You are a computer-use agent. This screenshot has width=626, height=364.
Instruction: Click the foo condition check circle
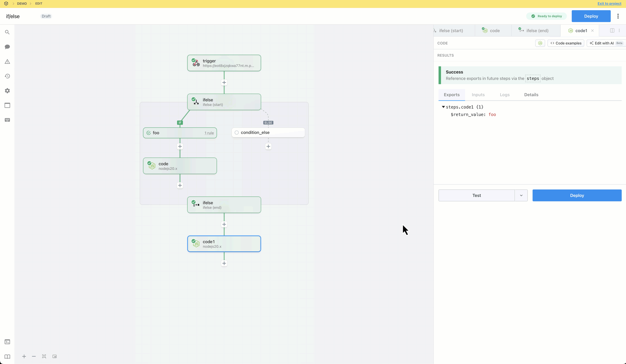pos(149,133)
